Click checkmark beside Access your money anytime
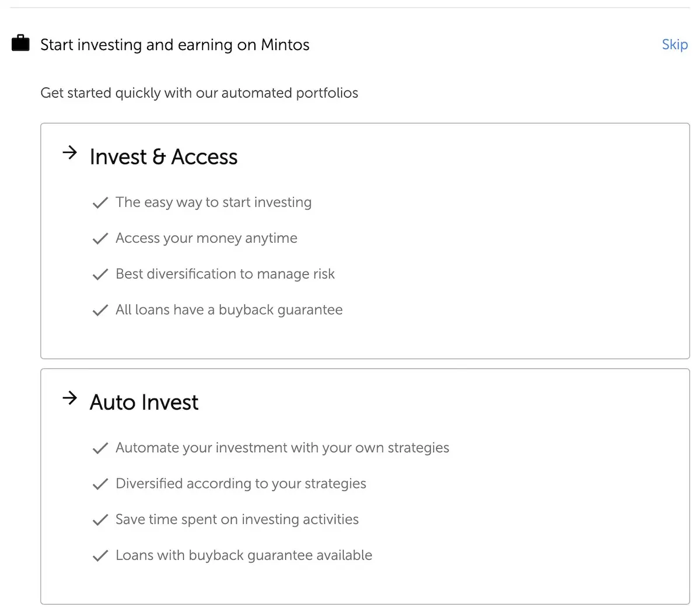The image size is (700, 611). pos(100,239)
